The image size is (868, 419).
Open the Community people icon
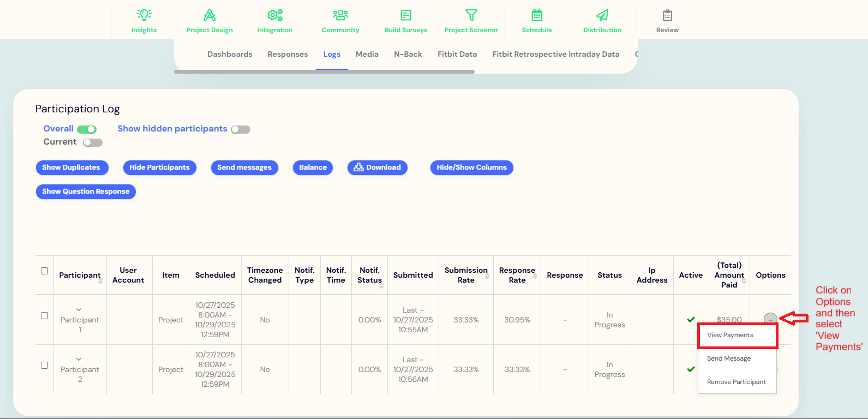(340, 15)
